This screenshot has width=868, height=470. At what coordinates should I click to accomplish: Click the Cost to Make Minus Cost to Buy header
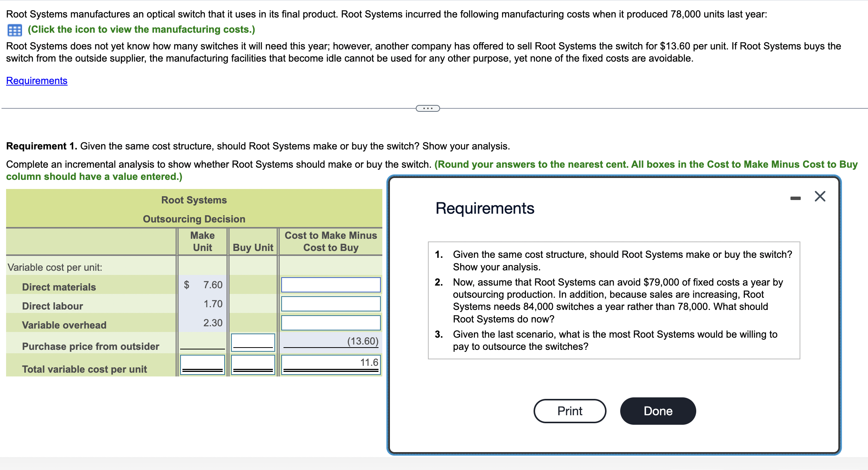tap(331, 241)
